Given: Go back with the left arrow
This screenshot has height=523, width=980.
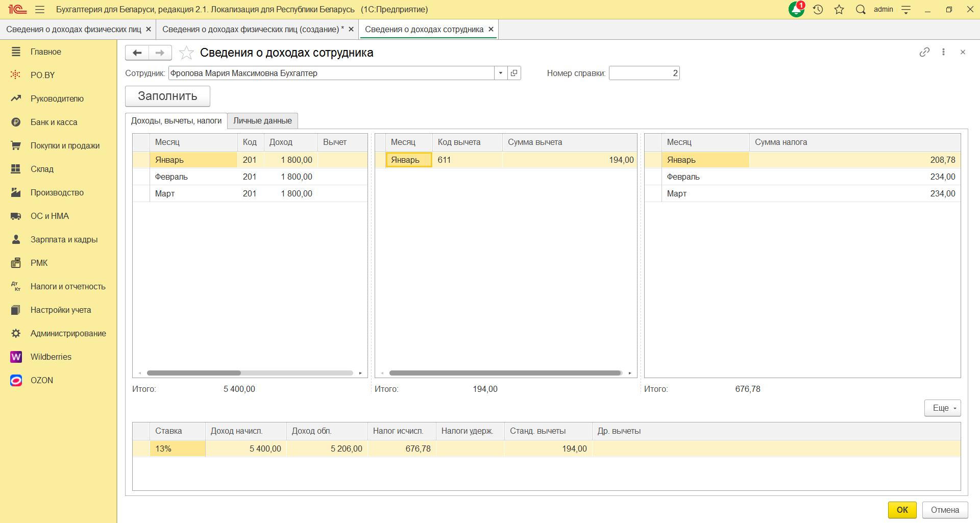Looking at the screenshot, I should (137, 53).
